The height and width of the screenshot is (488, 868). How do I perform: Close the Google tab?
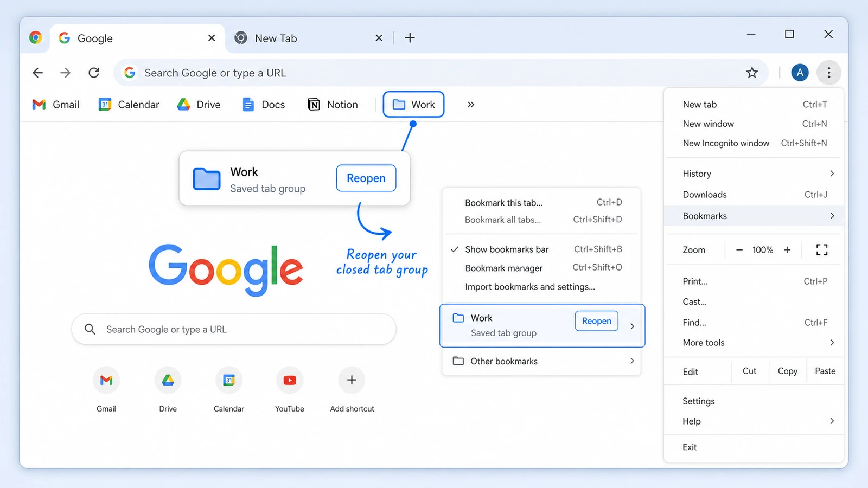[x=212, y=38]
